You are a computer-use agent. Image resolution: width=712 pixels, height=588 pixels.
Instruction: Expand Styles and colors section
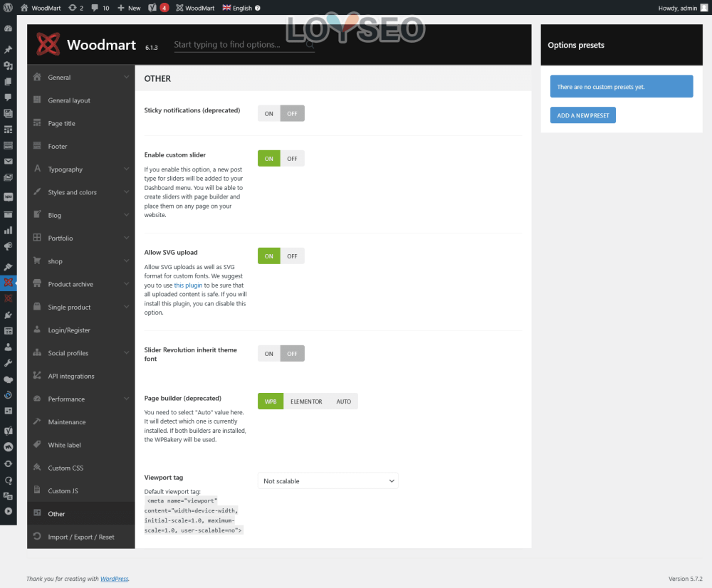pos(81,192)
